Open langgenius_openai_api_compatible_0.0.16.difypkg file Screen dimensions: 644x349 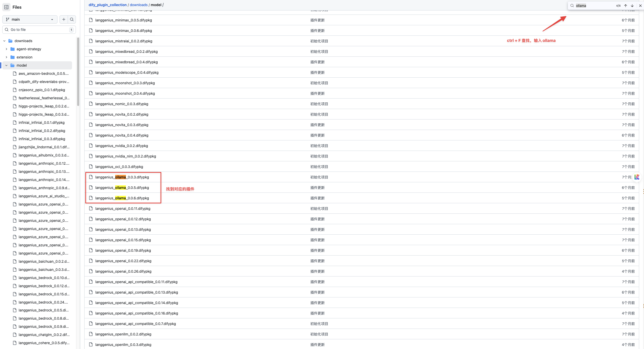click(137, 313)
